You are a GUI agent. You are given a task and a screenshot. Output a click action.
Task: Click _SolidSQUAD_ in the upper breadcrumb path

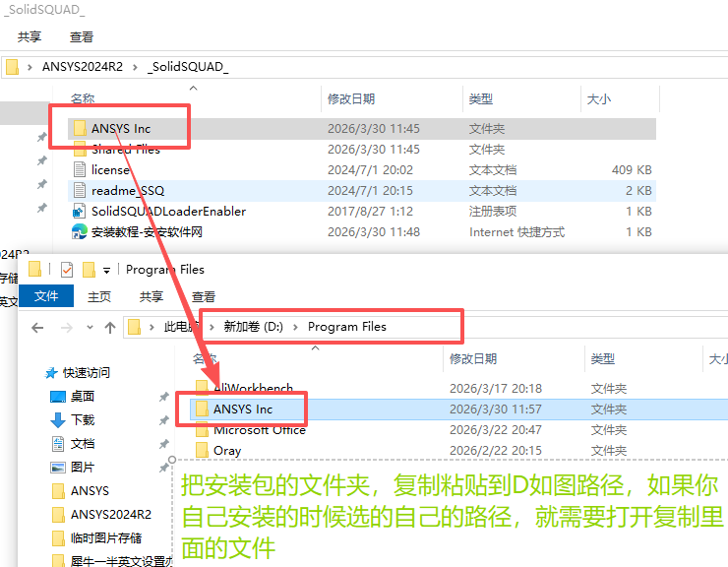pos(188,67)
